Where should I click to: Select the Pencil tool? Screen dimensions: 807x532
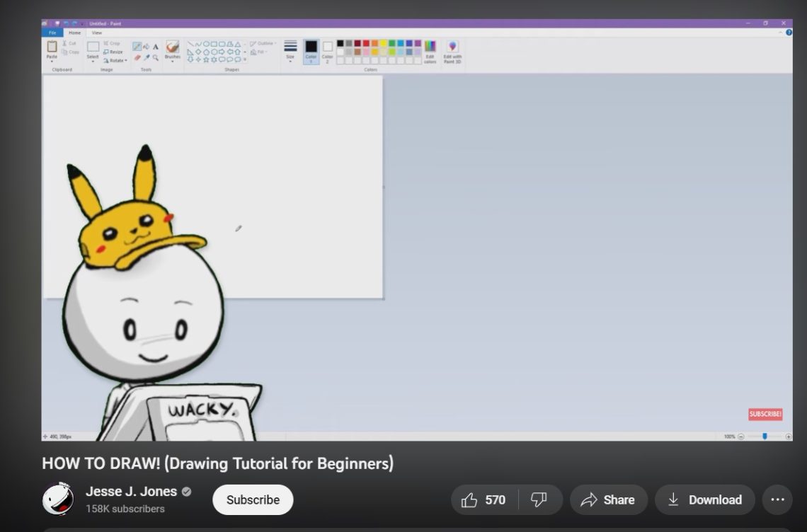(138, 47)
